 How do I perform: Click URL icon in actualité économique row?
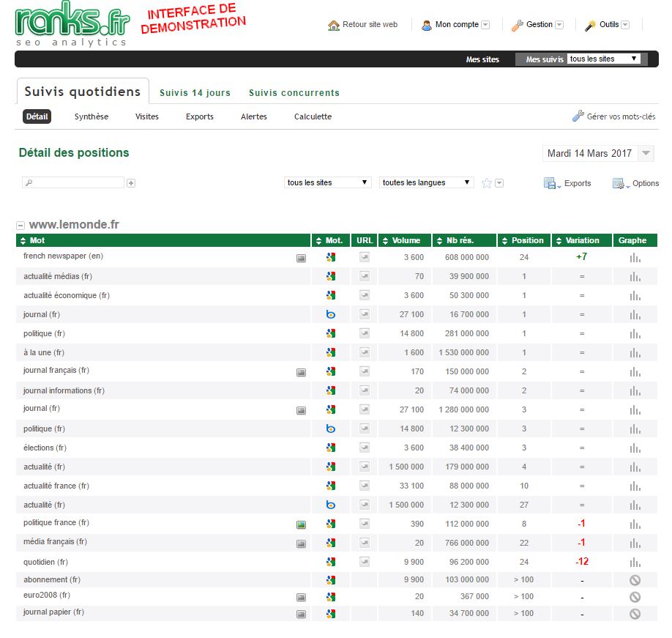tap(365, 295)
